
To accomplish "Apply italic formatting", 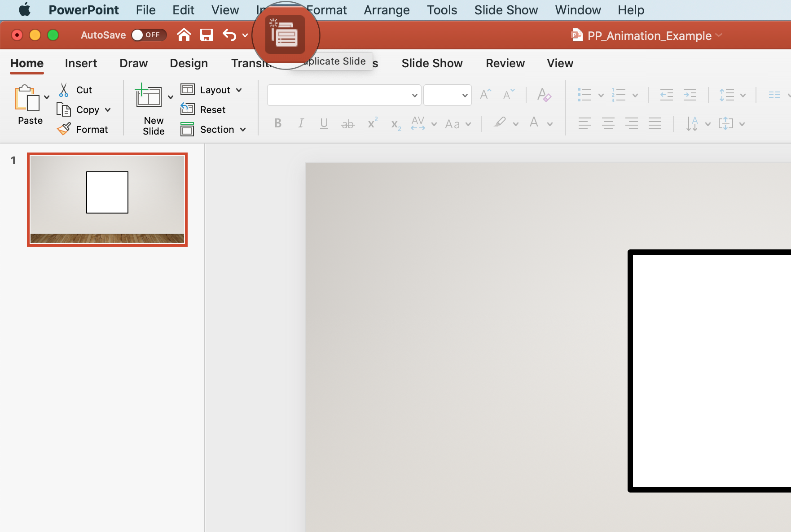I will click(x=301, y=124).
